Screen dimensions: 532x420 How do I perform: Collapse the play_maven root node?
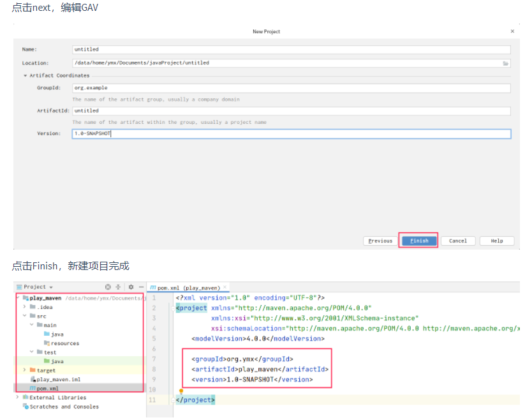click(x=18, y=298)
